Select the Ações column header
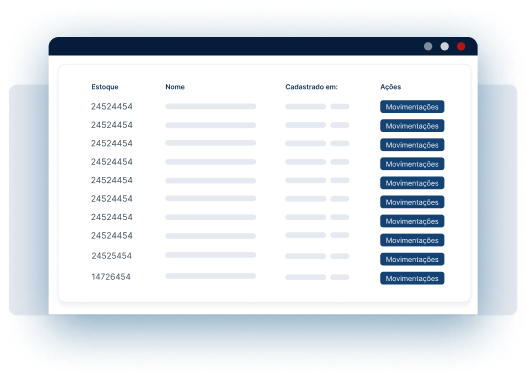 click(390, 87)
